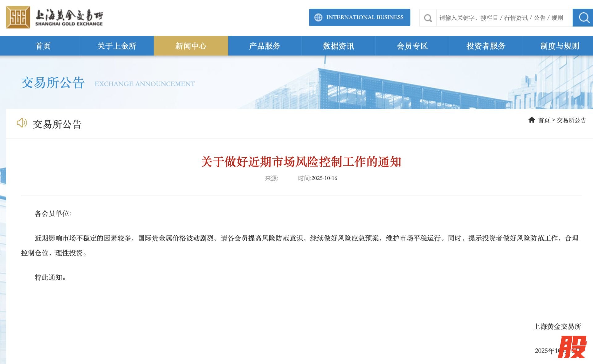Click the SGE gold logo icon

click(x=18, y=17)
